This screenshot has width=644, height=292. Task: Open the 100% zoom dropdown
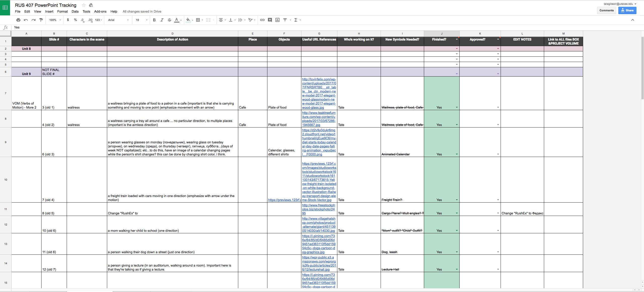tap(55, 20)
